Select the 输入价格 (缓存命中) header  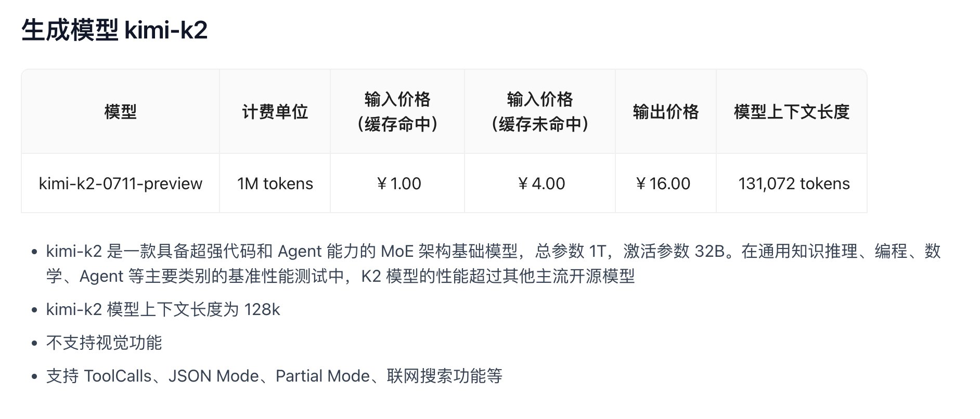(x=397, y=112)
